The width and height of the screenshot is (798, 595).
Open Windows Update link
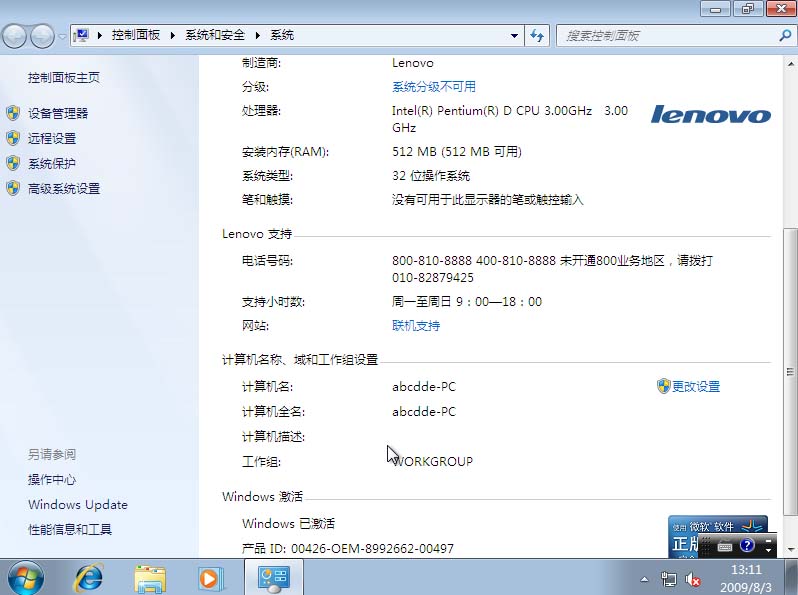[x=78, y=504]
